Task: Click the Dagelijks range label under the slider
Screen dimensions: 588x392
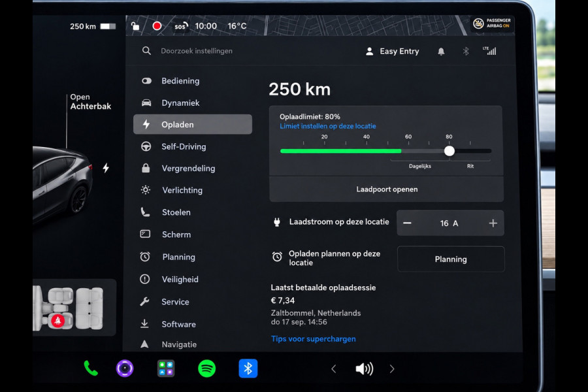Action: coord(419,166)
